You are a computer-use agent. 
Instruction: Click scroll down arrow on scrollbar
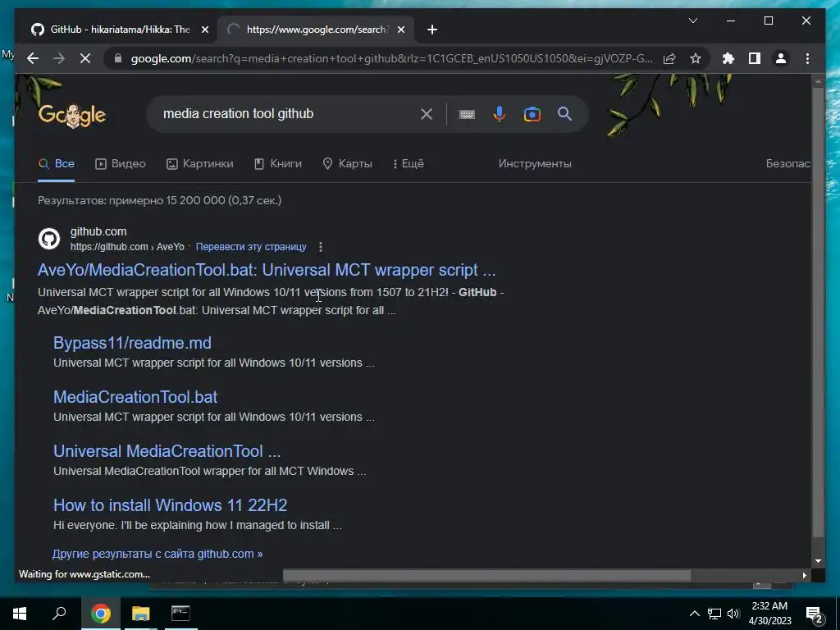coord(818,561)
